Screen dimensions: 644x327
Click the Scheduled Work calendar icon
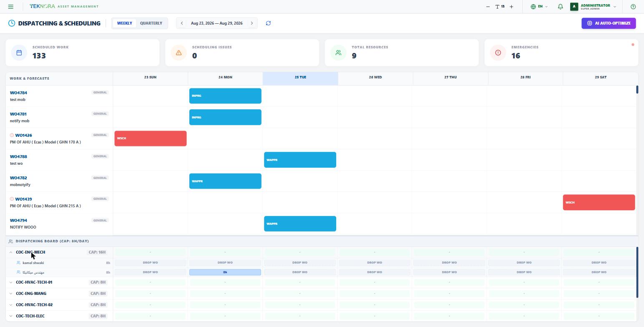[x=19, y=53]
